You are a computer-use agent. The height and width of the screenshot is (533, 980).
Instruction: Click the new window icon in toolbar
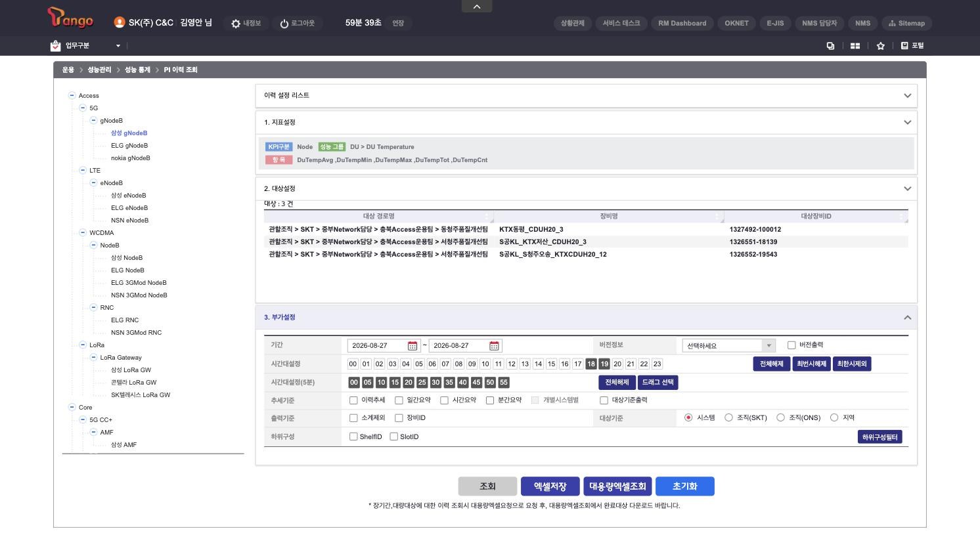click(x=830, y=46)
